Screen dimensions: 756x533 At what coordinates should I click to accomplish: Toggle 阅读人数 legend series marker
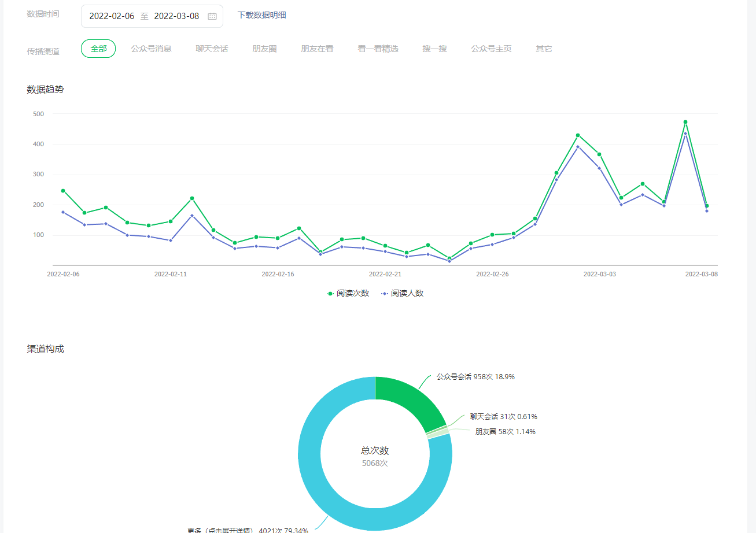(385, 294)
